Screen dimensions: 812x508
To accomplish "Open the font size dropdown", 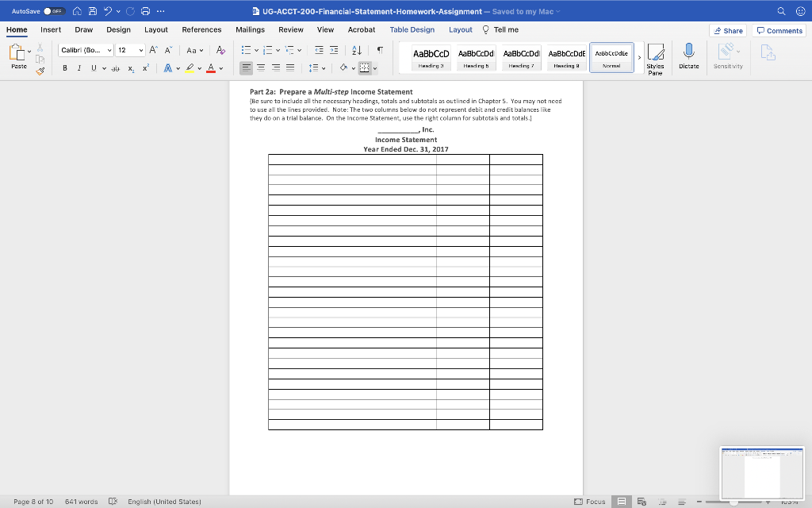I will (x=141, y=50).
